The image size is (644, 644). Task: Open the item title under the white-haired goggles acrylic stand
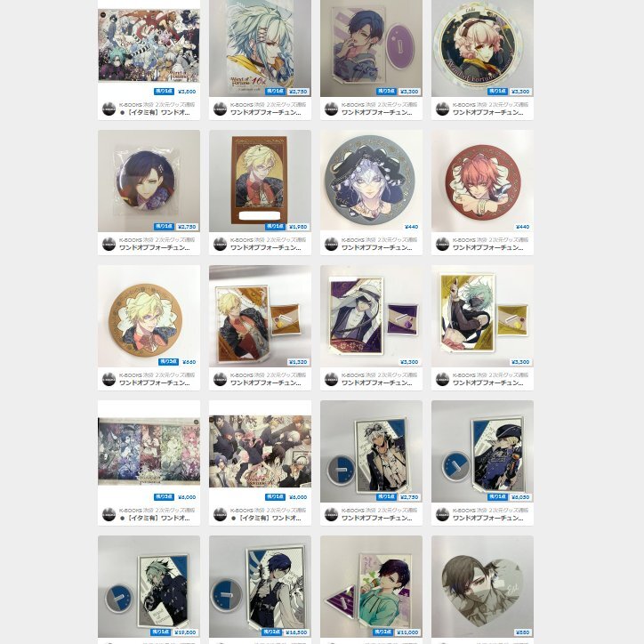[x=377, y=519]
